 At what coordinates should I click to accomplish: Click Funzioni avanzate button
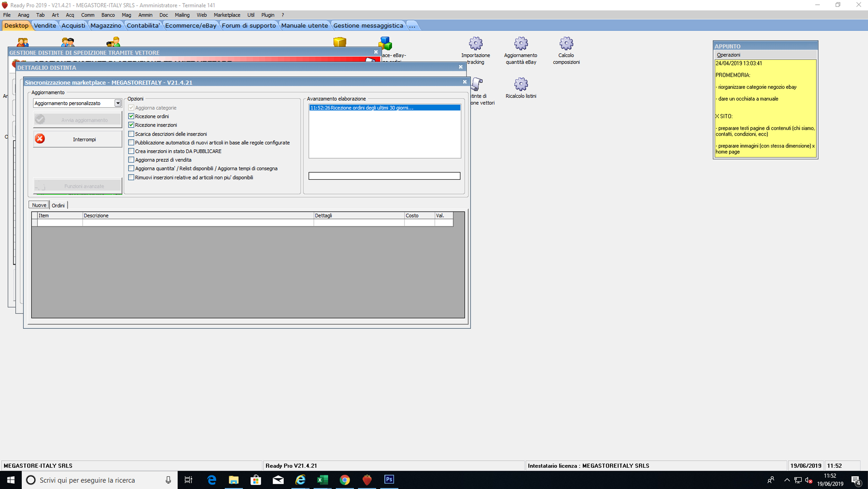77,186
